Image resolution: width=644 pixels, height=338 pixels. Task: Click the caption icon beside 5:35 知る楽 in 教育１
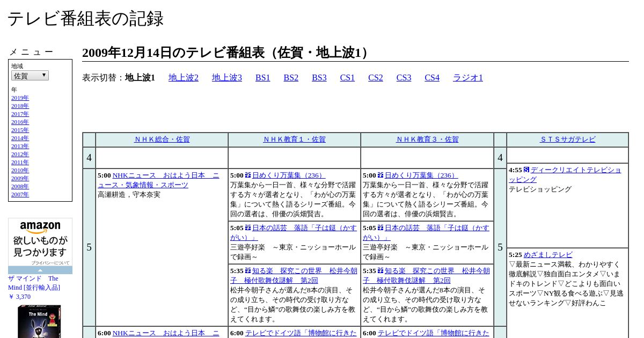248,271
